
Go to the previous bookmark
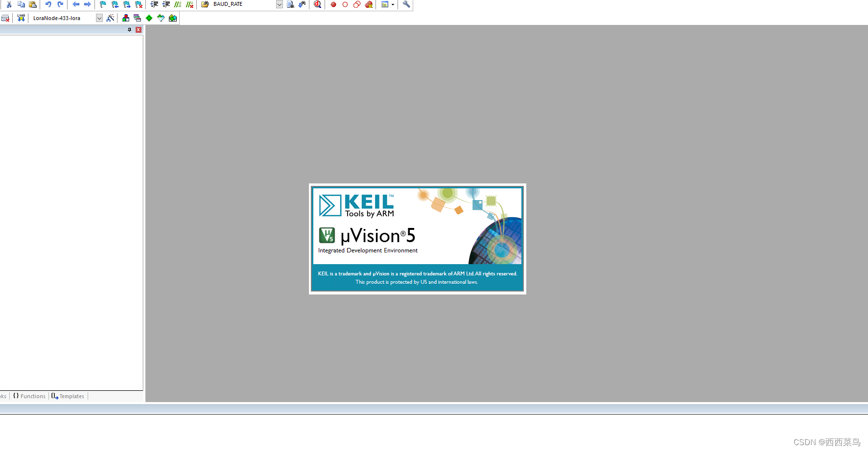pos(115,4)
